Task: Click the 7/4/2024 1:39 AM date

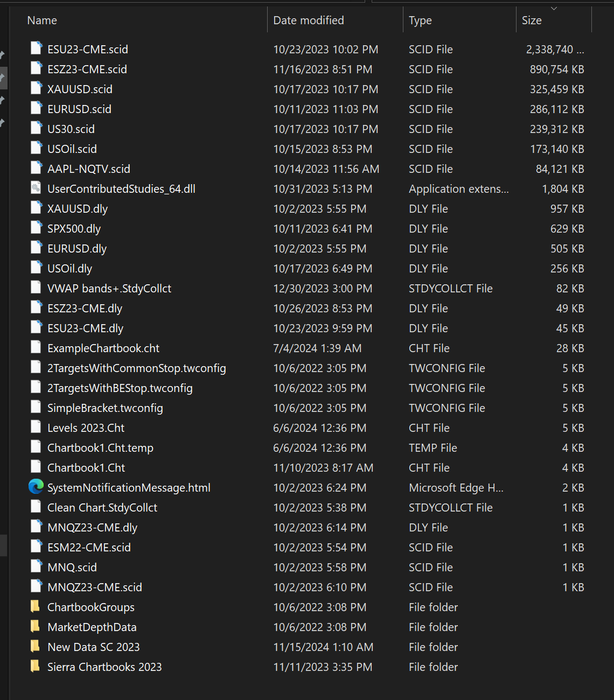Action: coord(317,348)
